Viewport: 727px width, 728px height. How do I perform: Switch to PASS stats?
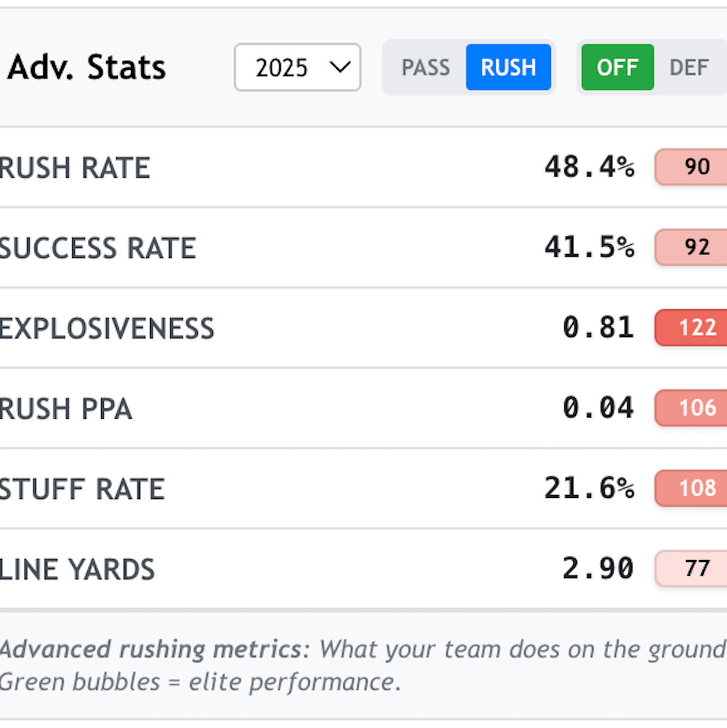tap(425, 68)
